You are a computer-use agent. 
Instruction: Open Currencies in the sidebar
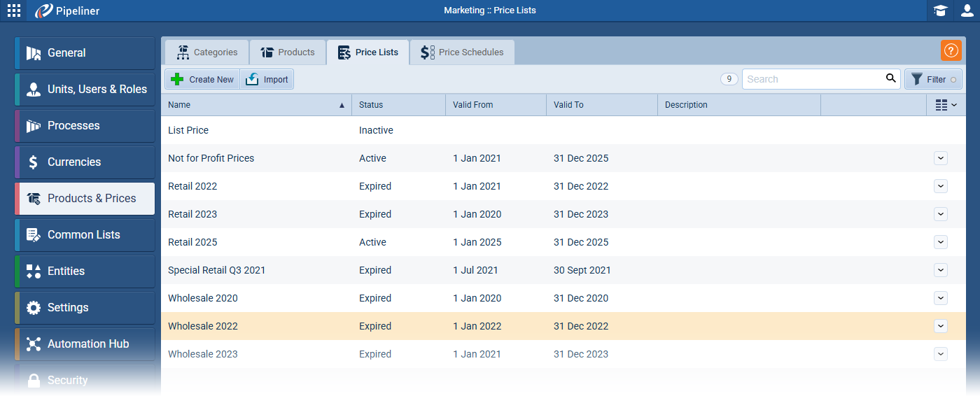pos(85,162)
